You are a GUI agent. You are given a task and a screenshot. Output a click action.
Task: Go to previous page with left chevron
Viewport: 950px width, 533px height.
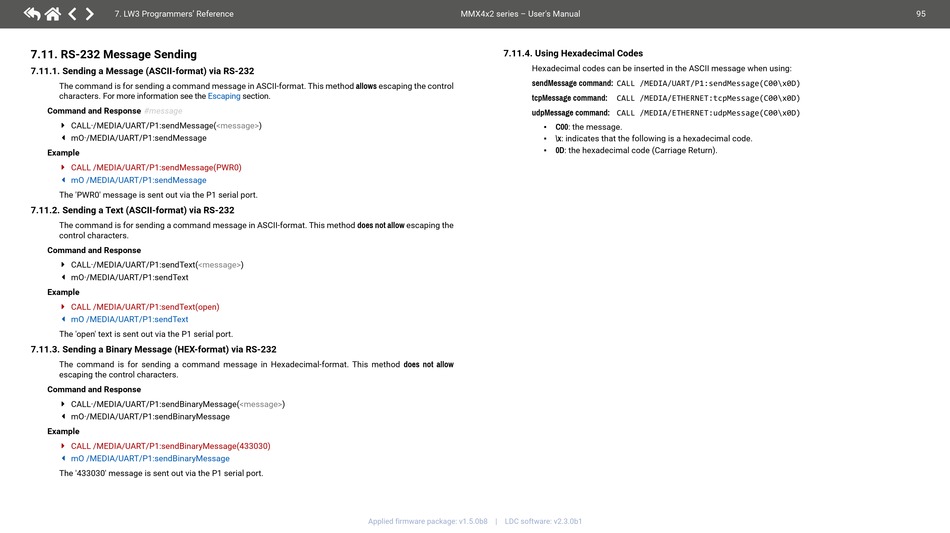72,14
